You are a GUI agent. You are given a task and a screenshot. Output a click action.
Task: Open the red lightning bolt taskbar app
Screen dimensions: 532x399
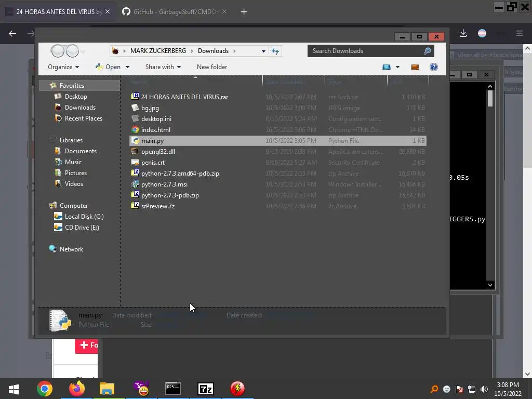coord(237,389)
